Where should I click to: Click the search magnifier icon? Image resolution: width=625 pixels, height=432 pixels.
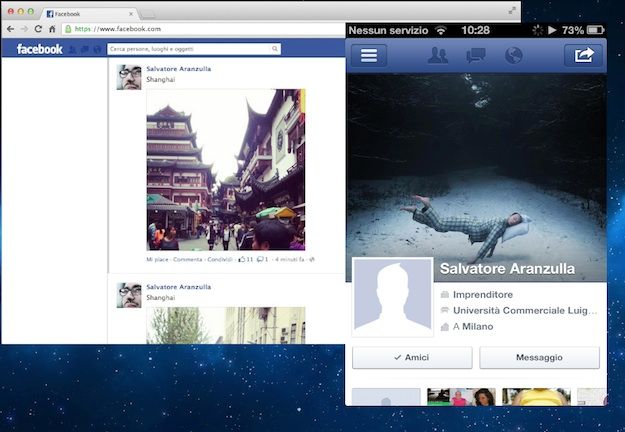275,49
